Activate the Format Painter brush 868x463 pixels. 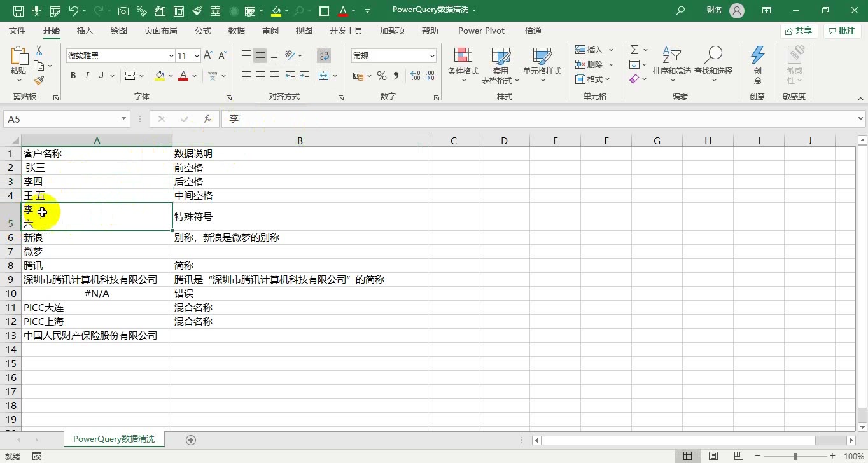pos(39,80)
